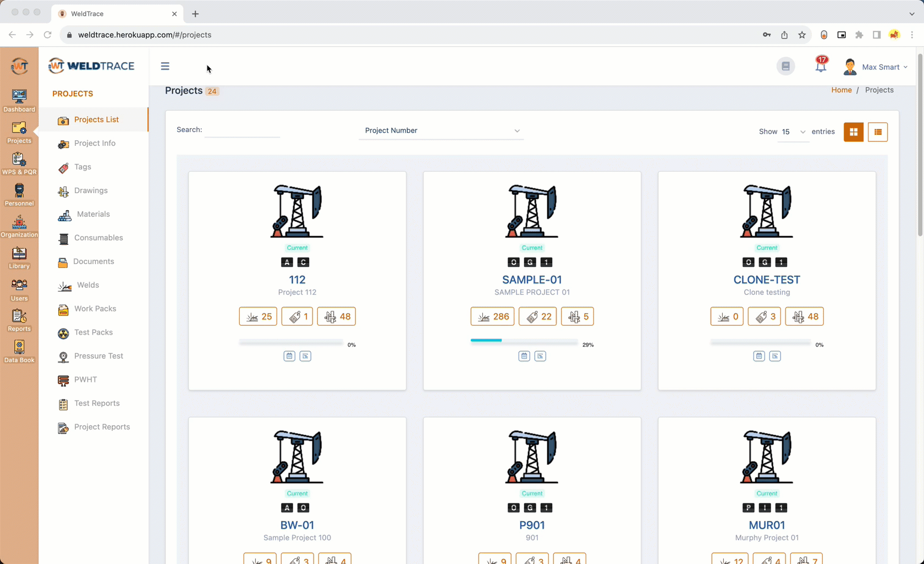
Task: Open SAMPLE-01 project title link
Action: [x=532, y=280]
